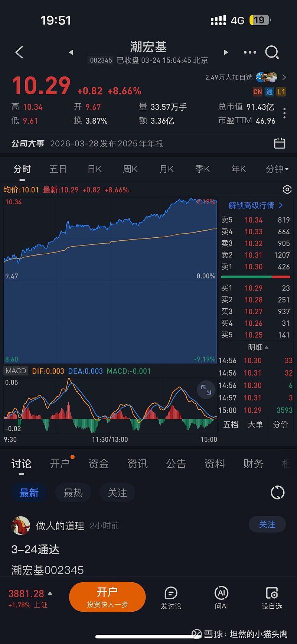
Task: Switch to the 周K chart tab
Action: point(130,169)
